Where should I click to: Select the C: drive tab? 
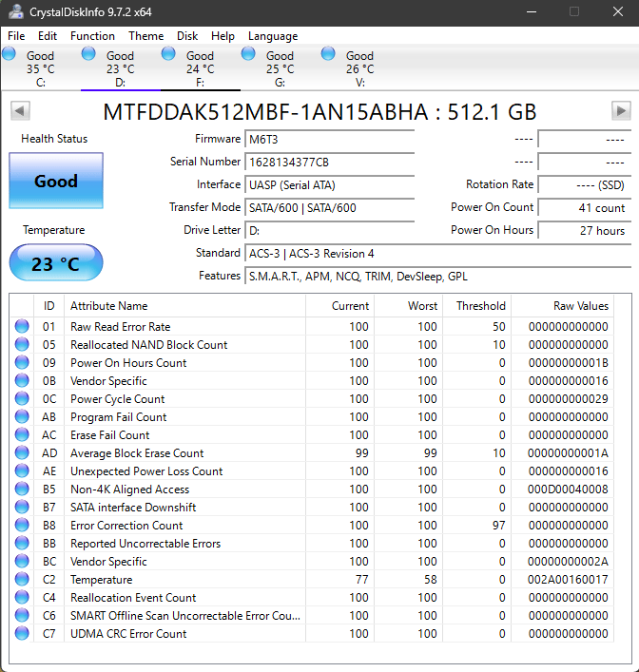(40, 68)
